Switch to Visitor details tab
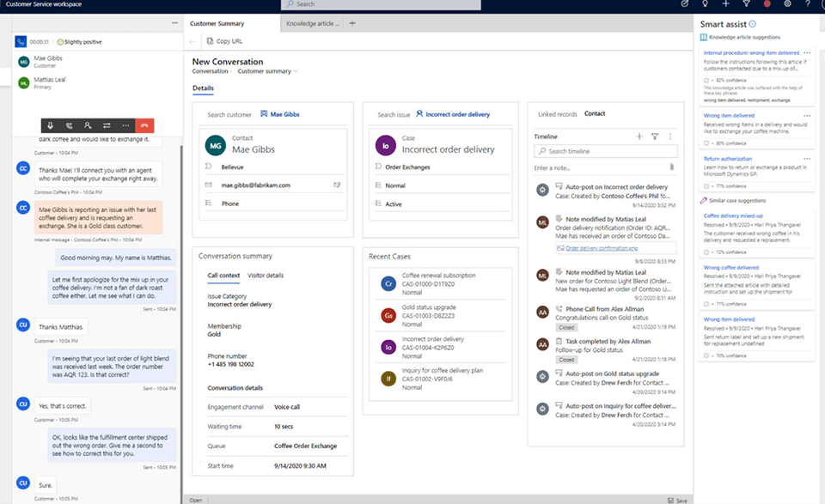This screenshot has width=825, height=504. [266, 276]
